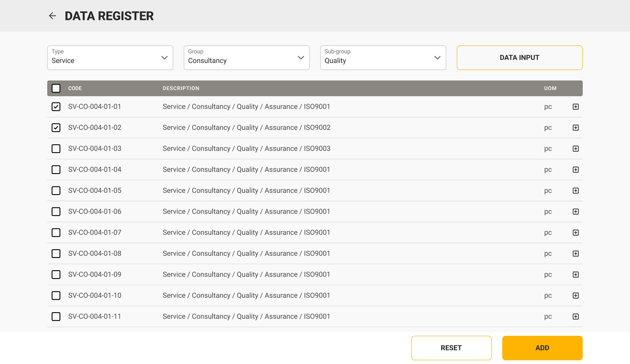Click the DESCRIPTION column header

[181, 88]
